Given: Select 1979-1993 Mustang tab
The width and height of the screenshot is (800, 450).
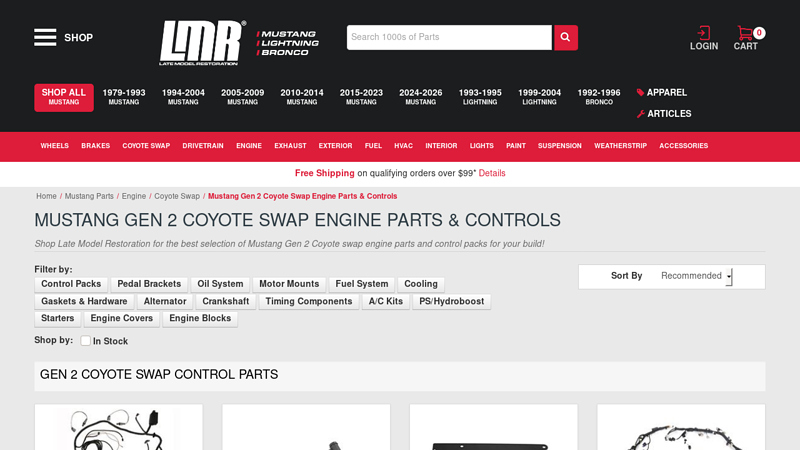Looking at the screenshot, I should point(123,97).
